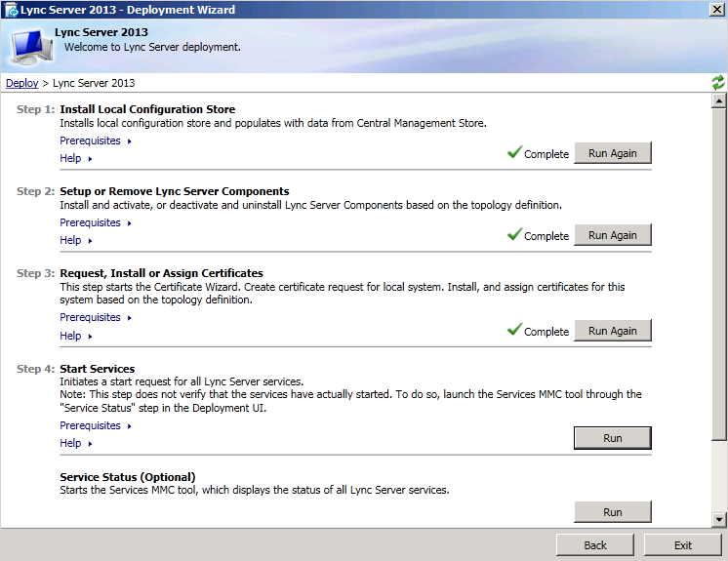Run Again for Step 1 configuration store

pos(613,153)
